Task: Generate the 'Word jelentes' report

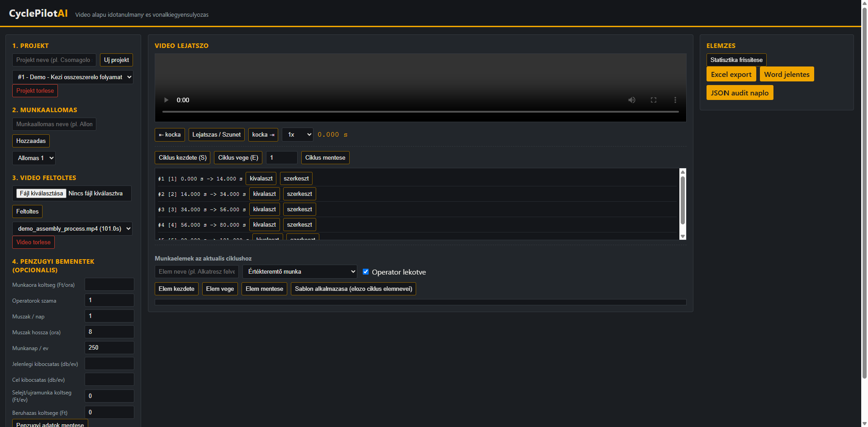Action: [x=787, y=75]
